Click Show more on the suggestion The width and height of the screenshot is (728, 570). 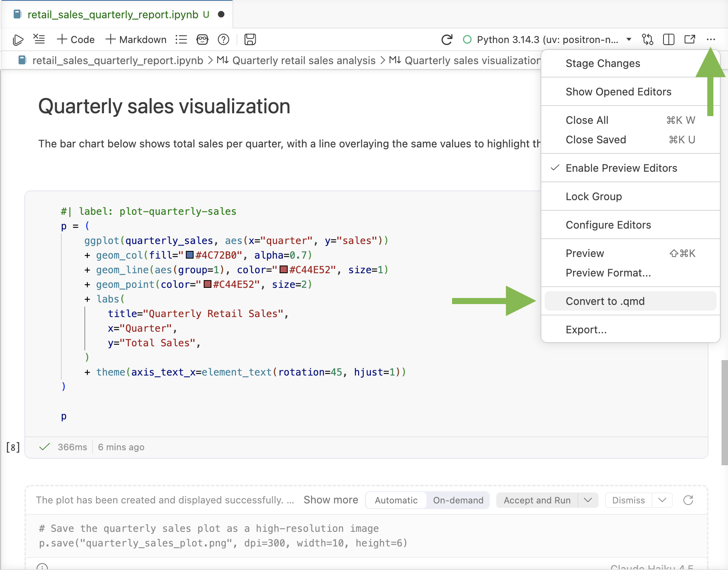click(331, 500)
